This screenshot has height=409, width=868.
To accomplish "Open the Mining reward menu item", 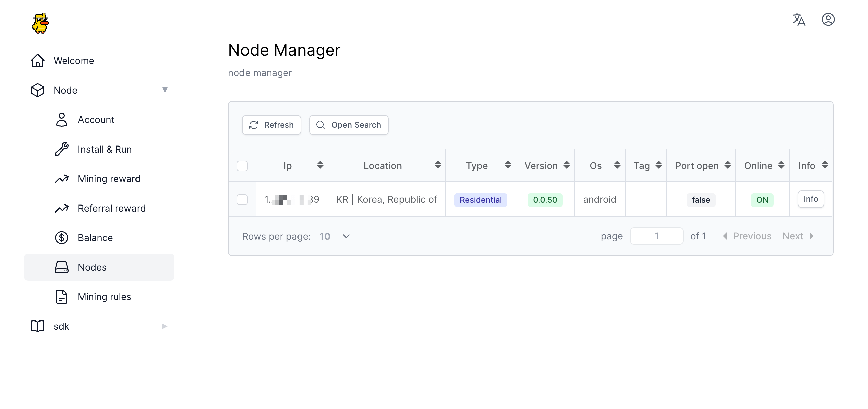I will (109, 179).
